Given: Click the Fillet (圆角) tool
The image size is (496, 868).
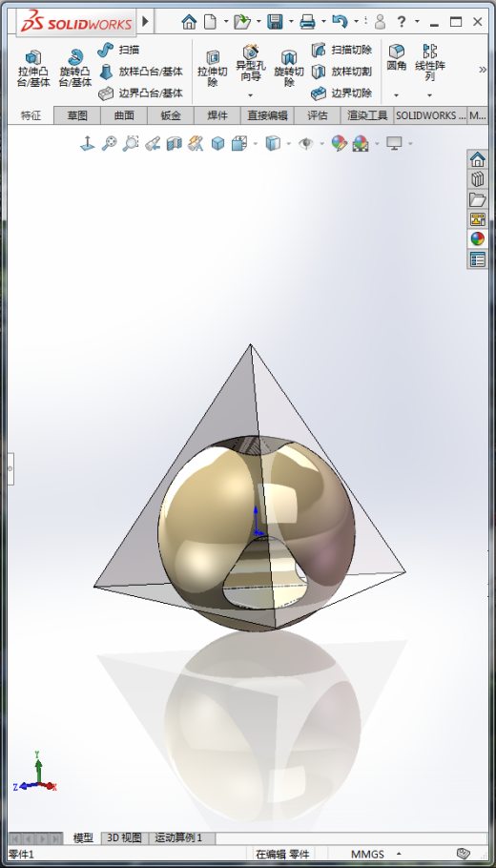Looking at the screenshot, I should click(x=397, y=58).
